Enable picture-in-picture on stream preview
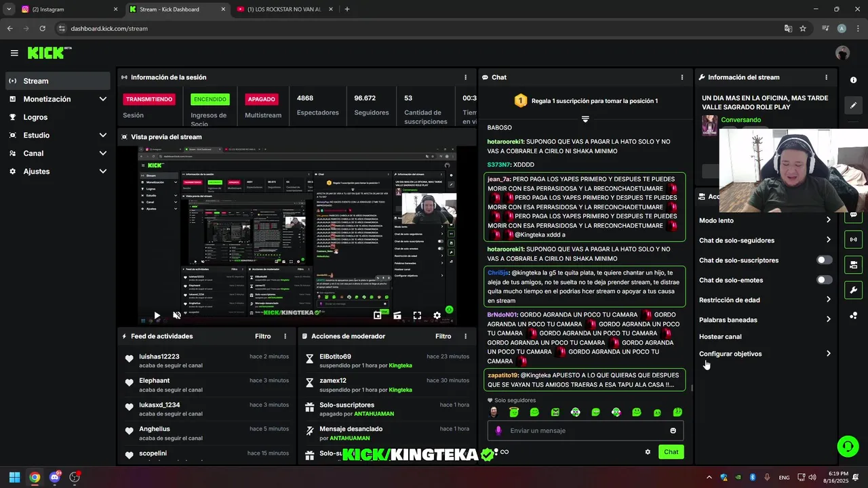868x488 pixels. 377,315
